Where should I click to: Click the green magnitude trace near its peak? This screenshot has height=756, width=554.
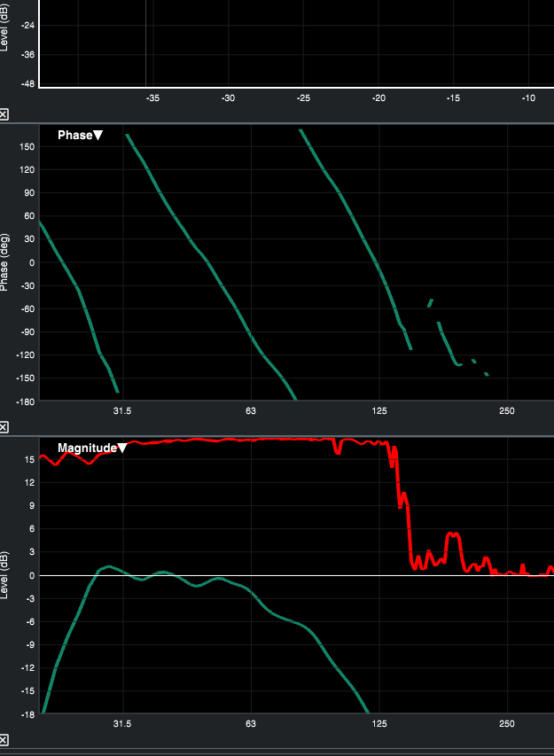coord(109,566)
